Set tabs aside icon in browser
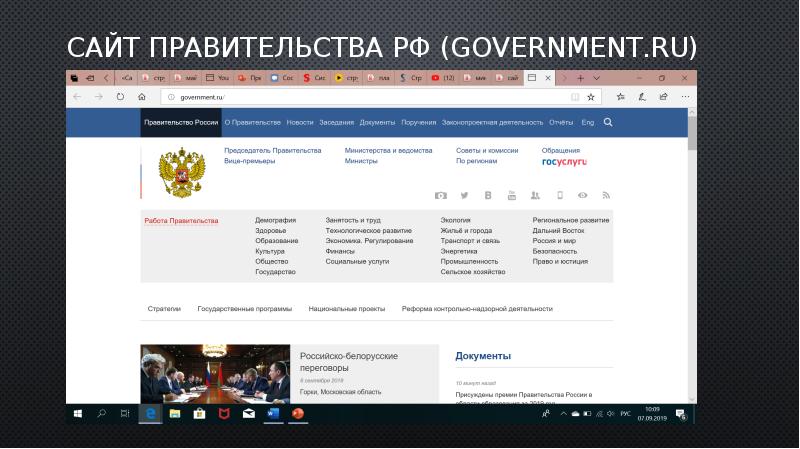Screen dimensions: 800x449 (90, 78)
